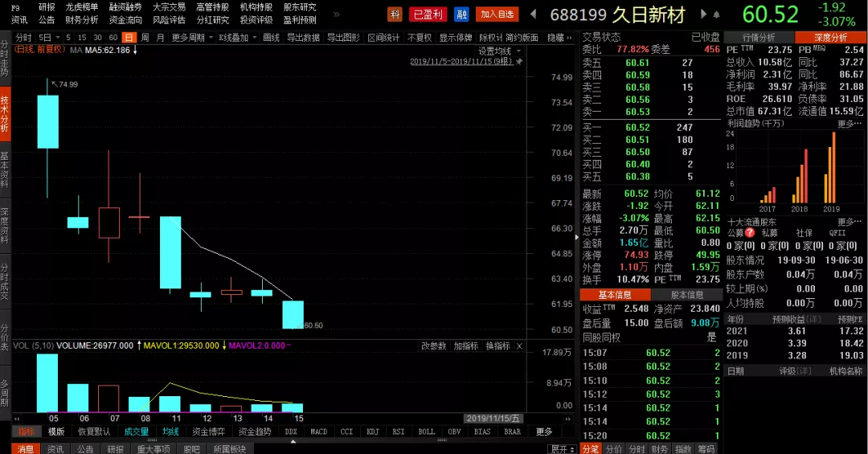868x454 pixels.
Task: Click the 加入自选 button
Action: tap(497, 14)
